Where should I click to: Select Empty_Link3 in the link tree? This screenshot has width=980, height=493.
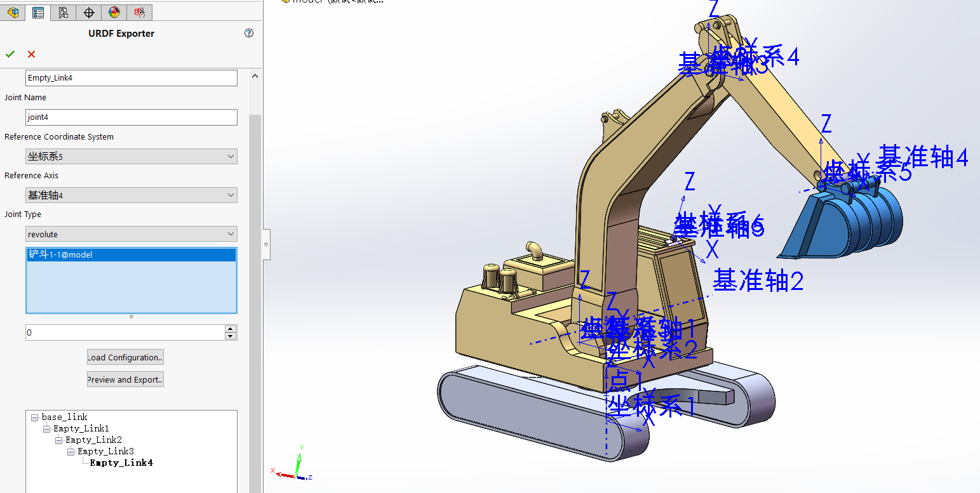point(105,452)
